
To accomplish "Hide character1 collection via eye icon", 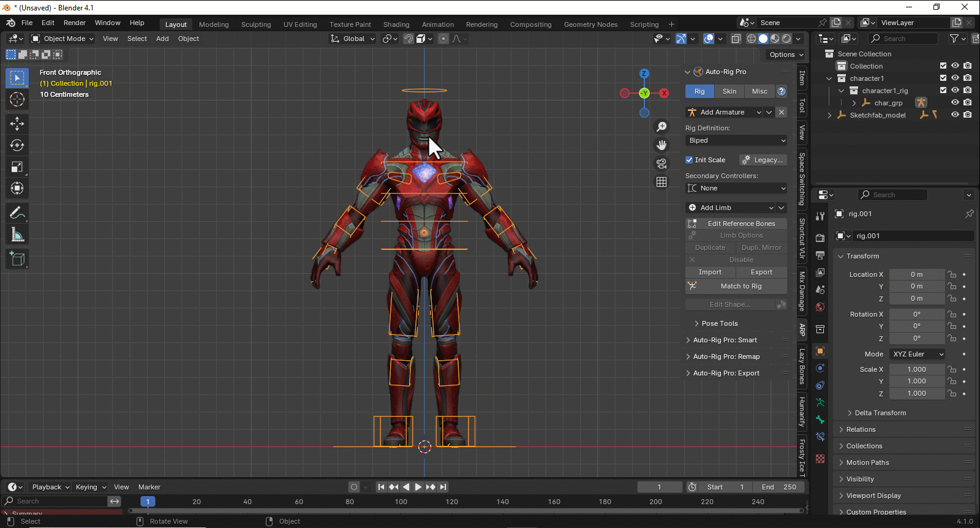I will pos(955,78).
